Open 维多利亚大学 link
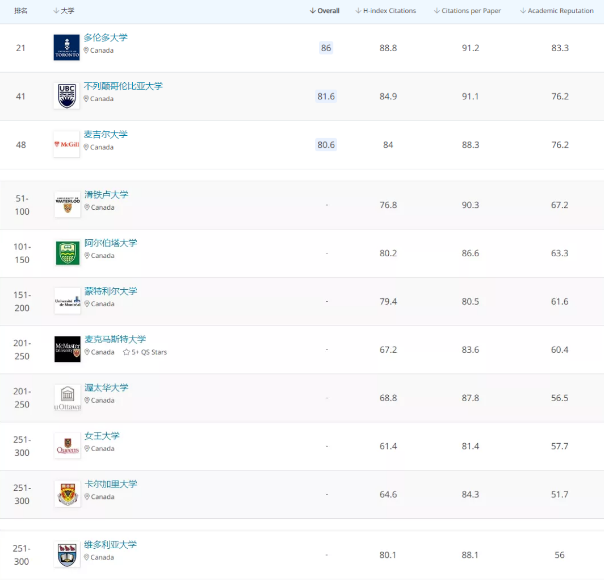The image size is (604, 580). pyautogui.click(x=111, y=545)
